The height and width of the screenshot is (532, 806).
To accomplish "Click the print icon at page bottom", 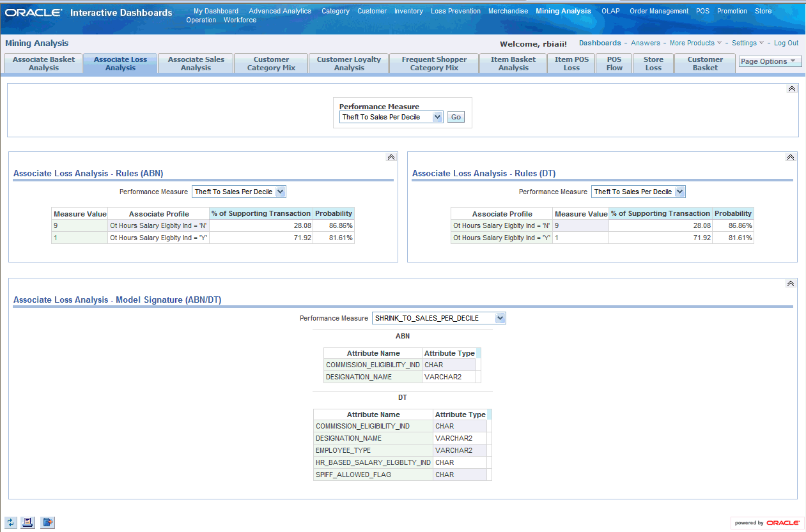I will tap(28, 522).
